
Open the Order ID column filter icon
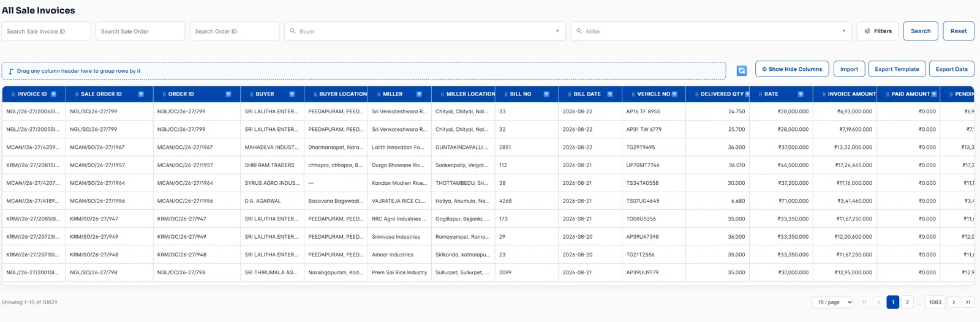(x=228, y=94)
